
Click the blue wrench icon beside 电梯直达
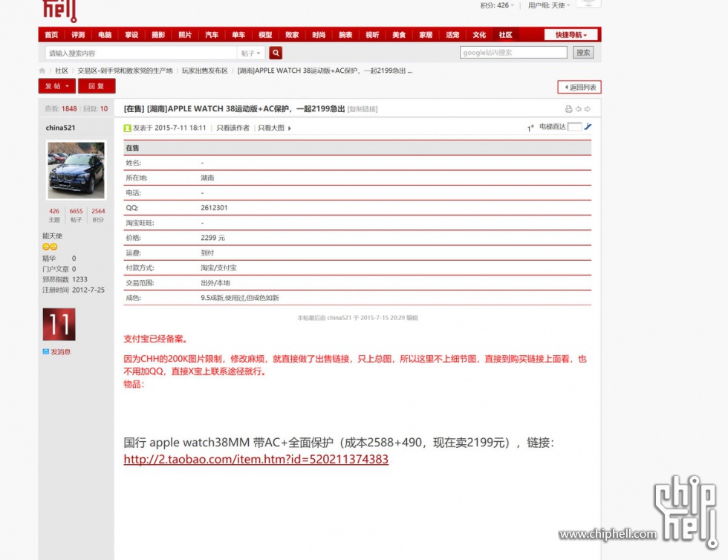tap(588, 127)
